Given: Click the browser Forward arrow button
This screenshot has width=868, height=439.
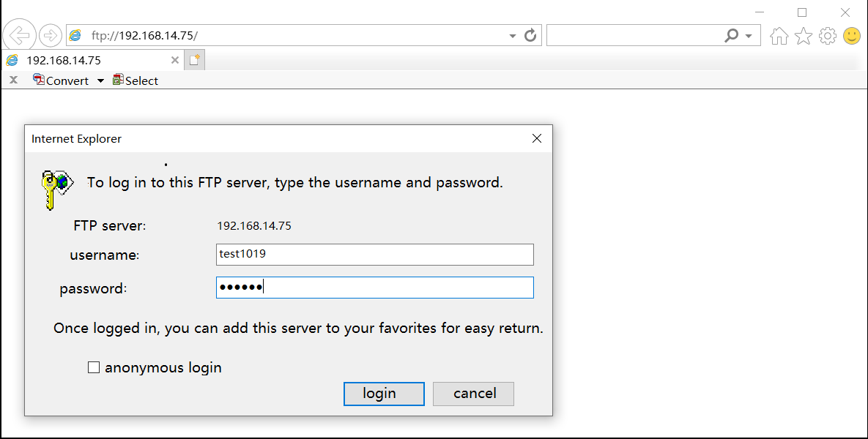Looking at the screenshot, I should coord(51,35).
